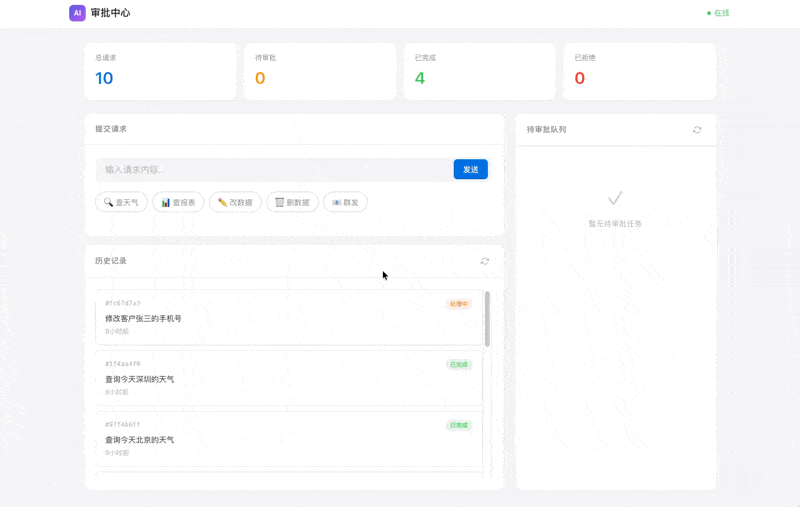Select the 查报表 quick action chip

click(x=178, y=202)
